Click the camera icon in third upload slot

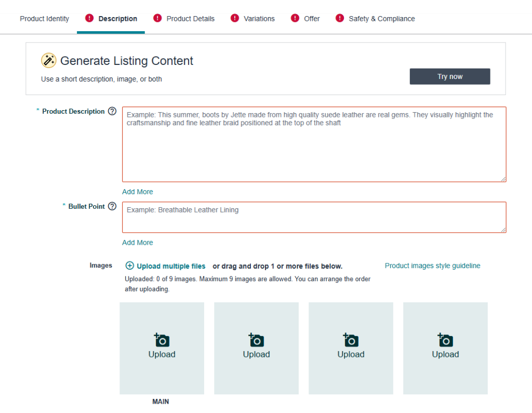351,340
